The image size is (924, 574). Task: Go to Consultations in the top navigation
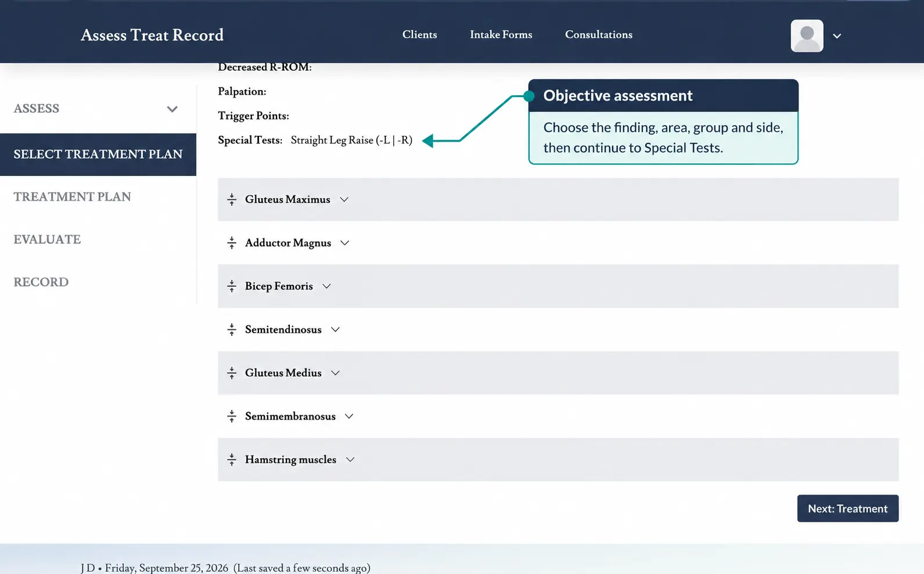click(x=599, y=35)
